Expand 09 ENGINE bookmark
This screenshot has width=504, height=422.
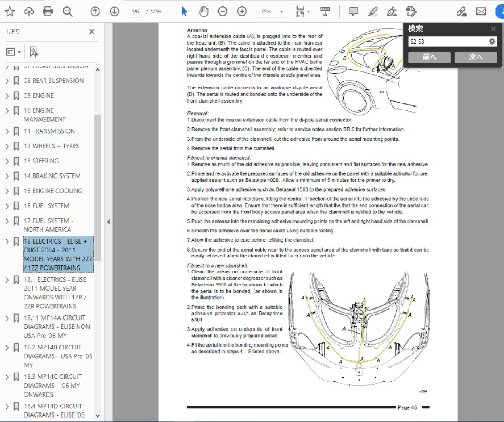7,95
